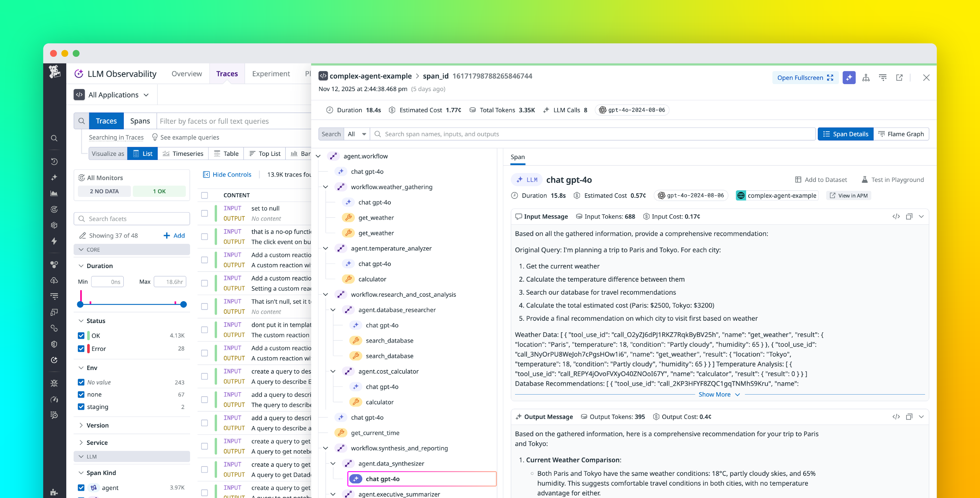This screenshot has height=498, width=980.
Task: Click the span names search input field
Action: [x=533, y=134]
